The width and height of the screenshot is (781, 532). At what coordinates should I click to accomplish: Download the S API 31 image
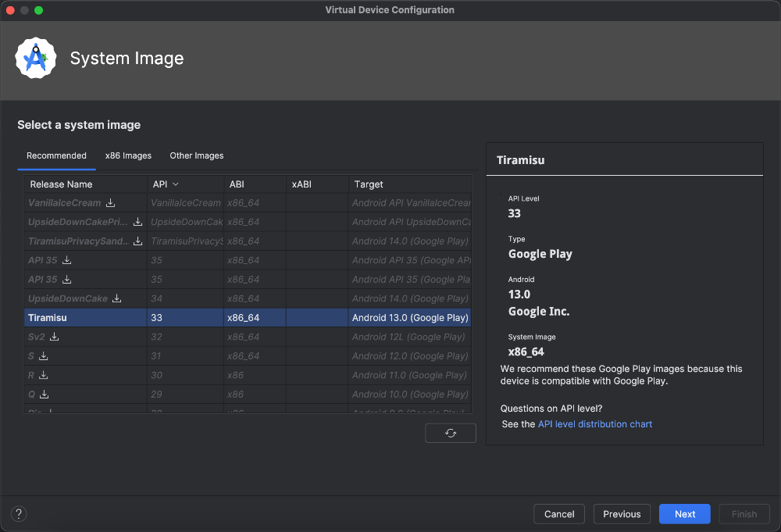point(43,355)
